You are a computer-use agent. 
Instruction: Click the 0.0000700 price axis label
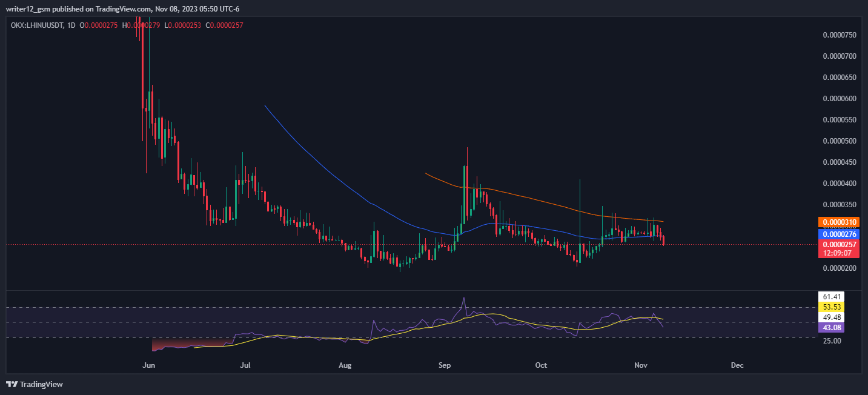point(840,56)
